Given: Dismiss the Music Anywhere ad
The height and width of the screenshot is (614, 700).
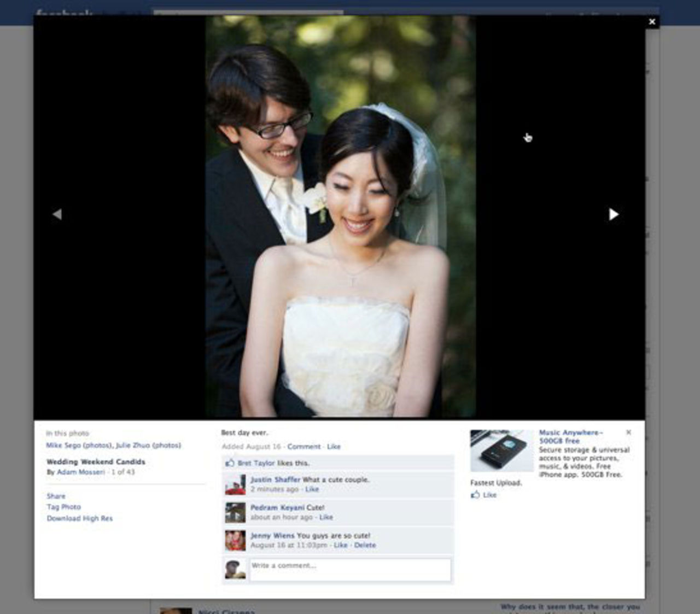Looking at the screenshot, I should click(628, 432).
